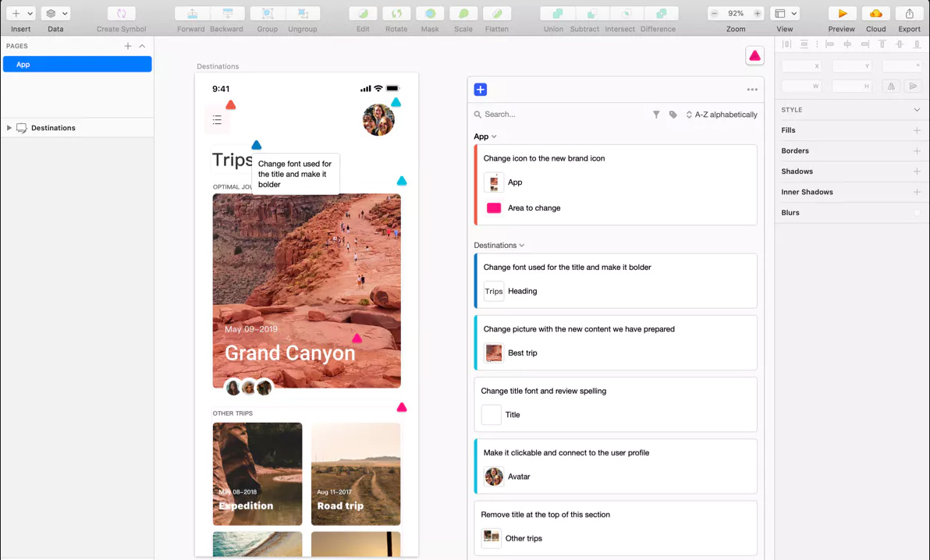
Task: Click the X position field
Action: pos(801,66)
